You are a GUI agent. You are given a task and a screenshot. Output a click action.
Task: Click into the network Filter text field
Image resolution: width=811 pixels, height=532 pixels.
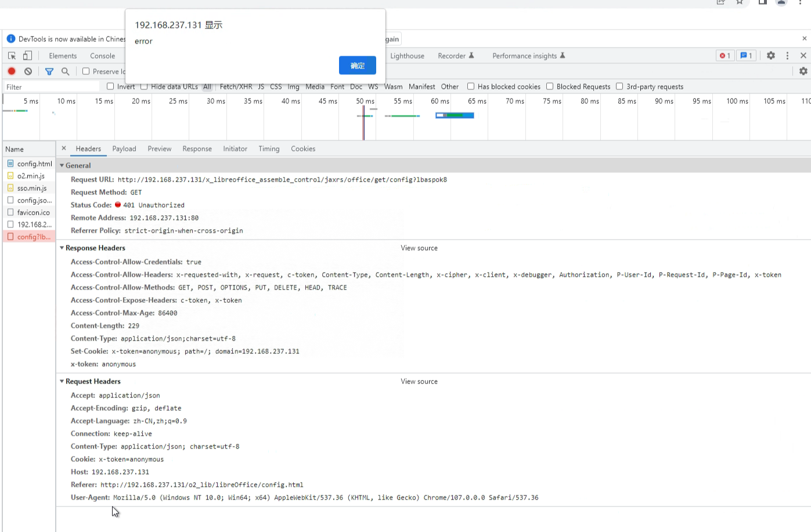51,87
